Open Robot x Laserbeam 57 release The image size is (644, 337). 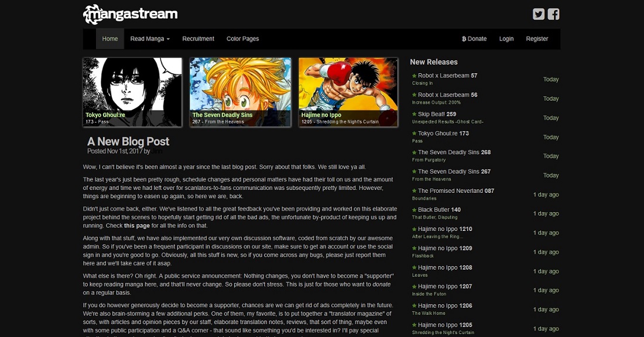click(447, 76)
